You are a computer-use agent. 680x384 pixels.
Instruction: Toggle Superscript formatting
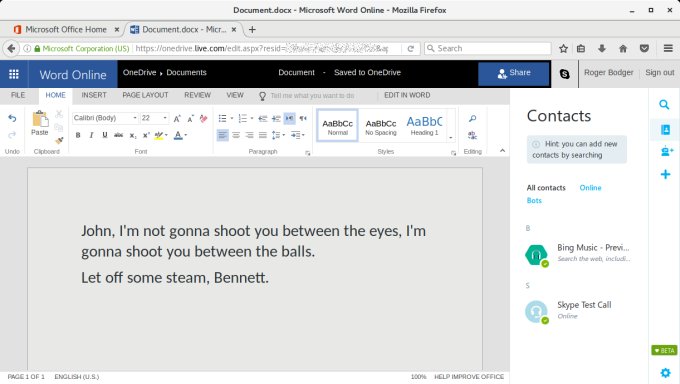[146, 135]
